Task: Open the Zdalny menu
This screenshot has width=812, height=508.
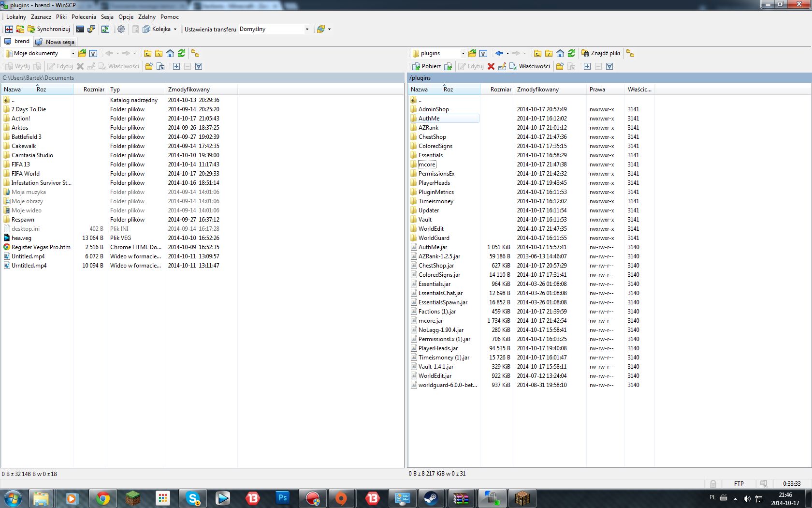Action: tap(147, 17)
